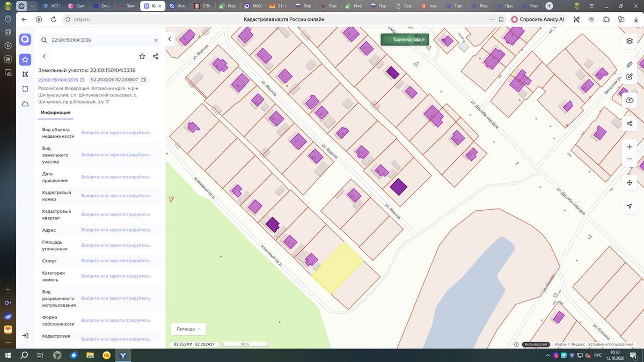
Task: Click the site logo in the sidebar
Action: pos(25,39)
